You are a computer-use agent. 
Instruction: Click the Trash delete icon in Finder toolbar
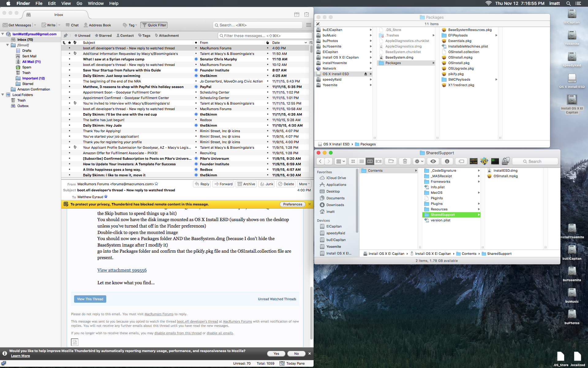click(405, 161)
